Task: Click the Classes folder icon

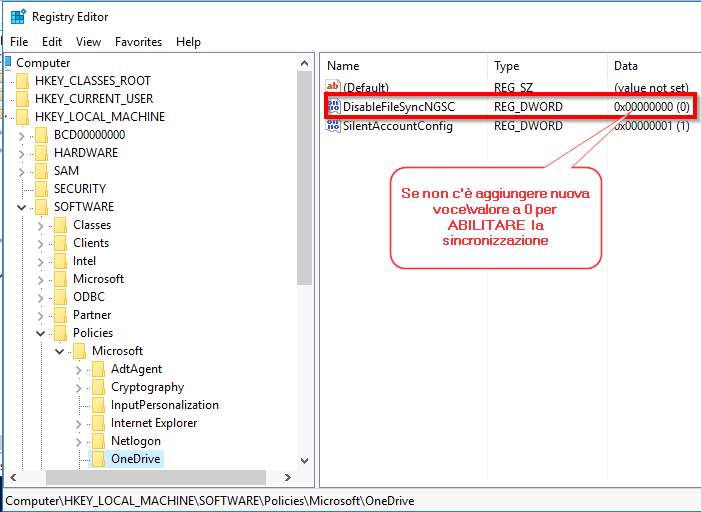Action: click(60, 225)
